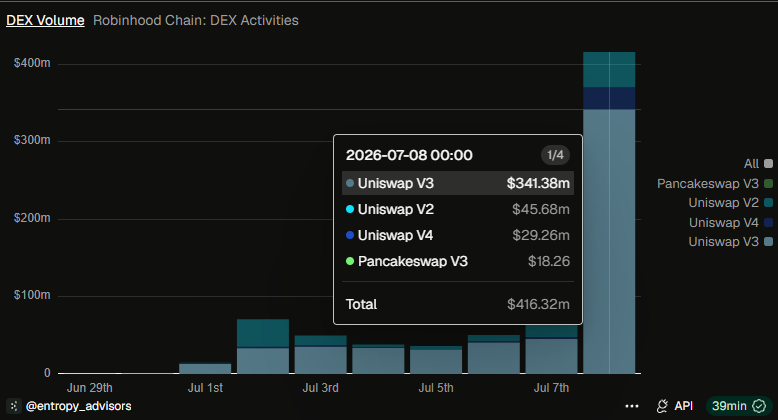778x420 pixels.
Task: Click the gray All legend swatch
Action: [x=769, y=164]
